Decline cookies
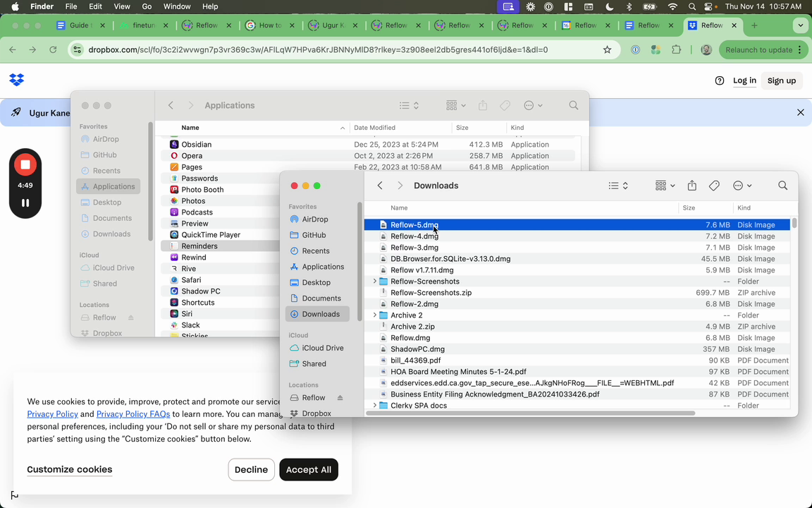Image resolution: width=812 pixels, height=508 pixels. [251, 470]
